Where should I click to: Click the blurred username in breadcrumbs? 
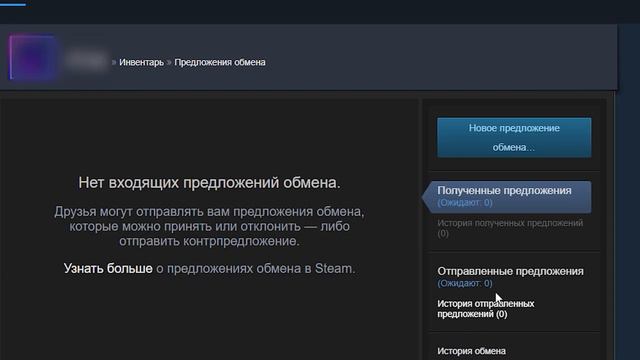[86, 60]
